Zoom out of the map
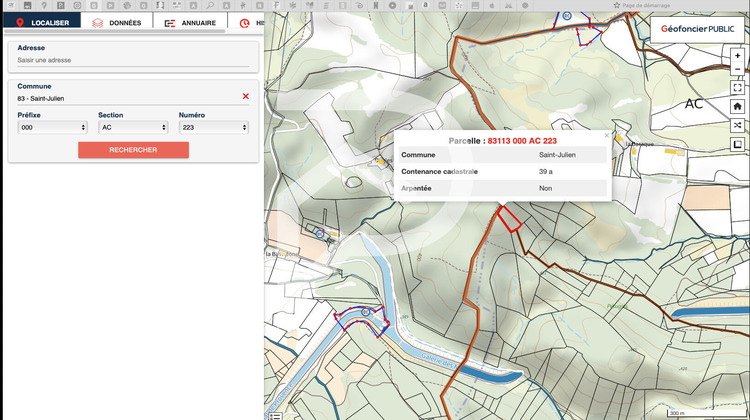Screen dimensions: 750x420 737,71
